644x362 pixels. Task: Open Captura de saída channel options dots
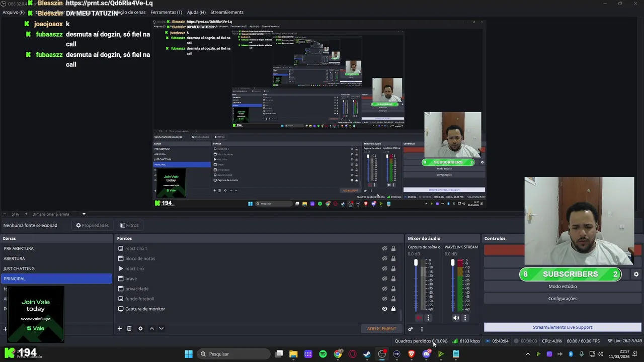428,318
